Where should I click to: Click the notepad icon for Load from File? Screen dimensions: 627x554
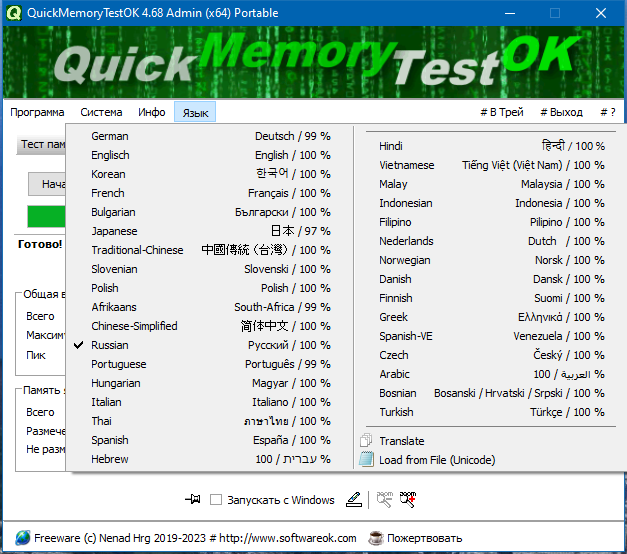point(366,459)
